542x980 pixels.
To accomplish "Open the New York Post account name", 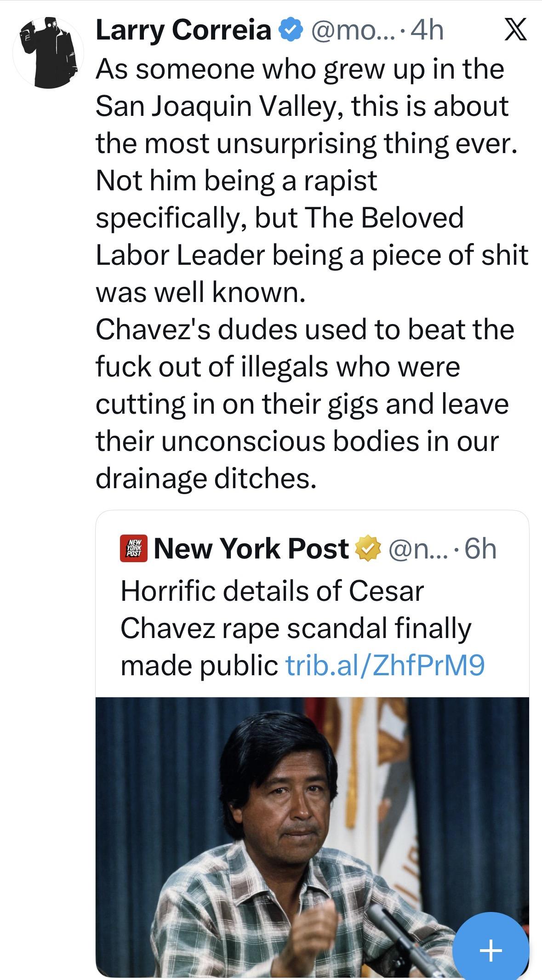I will click(x=251, y=548).
